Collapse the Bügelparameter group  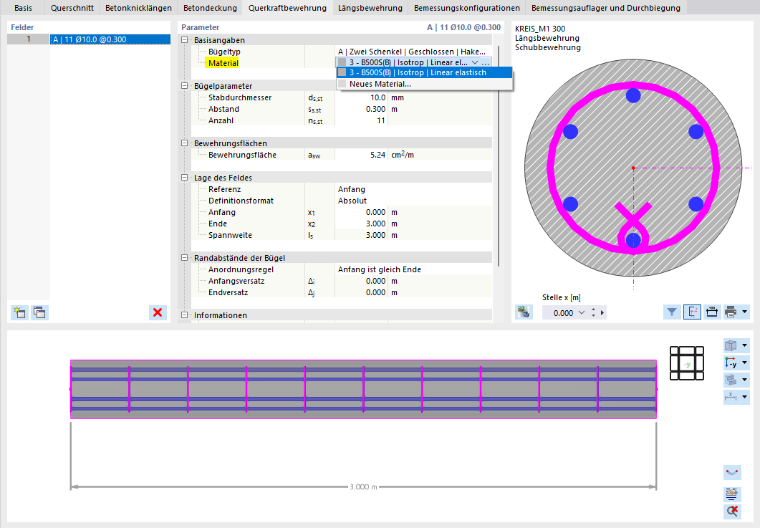tap(185, 86)
